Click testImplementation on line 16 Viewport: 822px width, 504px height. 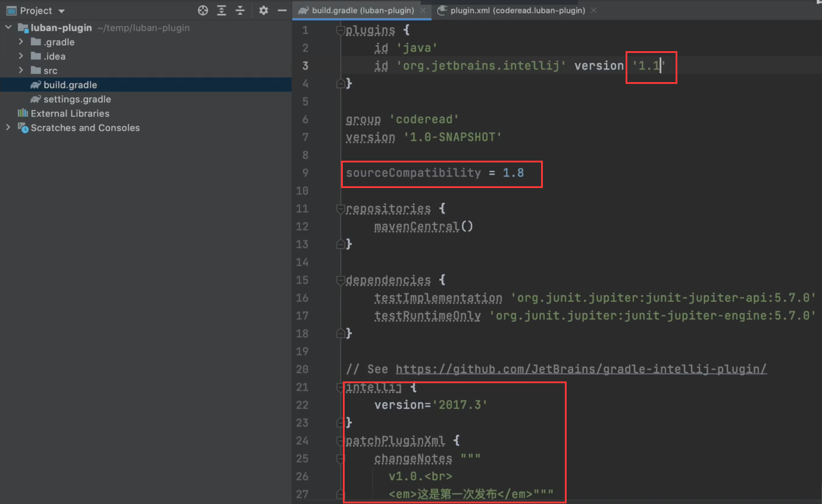(438, 298)
